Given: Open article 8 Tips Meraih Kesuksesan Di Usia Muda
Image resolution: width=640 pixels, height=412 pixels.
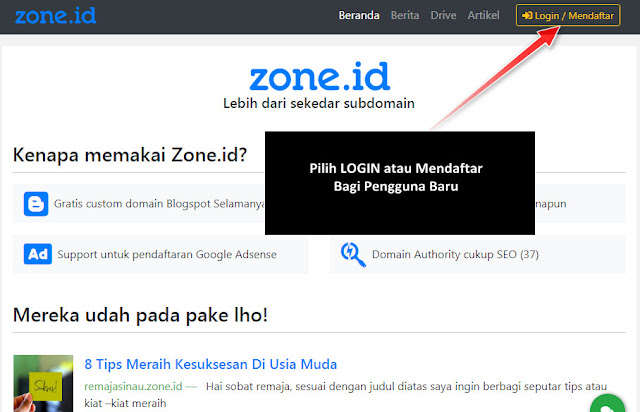Looking at the screenshot, I should click(x=211, y=364).
